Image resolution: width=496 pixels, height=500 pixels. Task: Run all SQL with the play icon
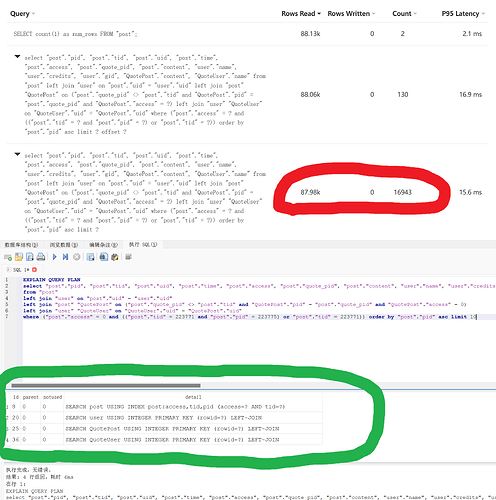pyautogui.click(x=55, y=257)
